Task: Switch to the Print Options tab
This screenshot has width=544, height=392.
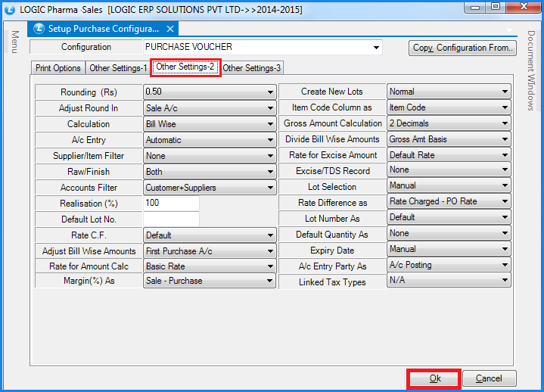Action: [58, 68]
